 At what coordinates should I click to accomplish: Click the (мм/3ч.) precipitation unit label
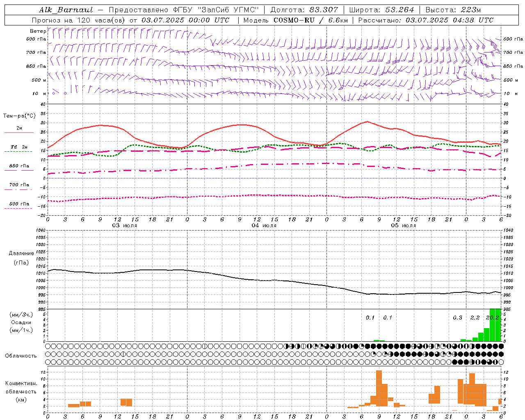[21, 315]
